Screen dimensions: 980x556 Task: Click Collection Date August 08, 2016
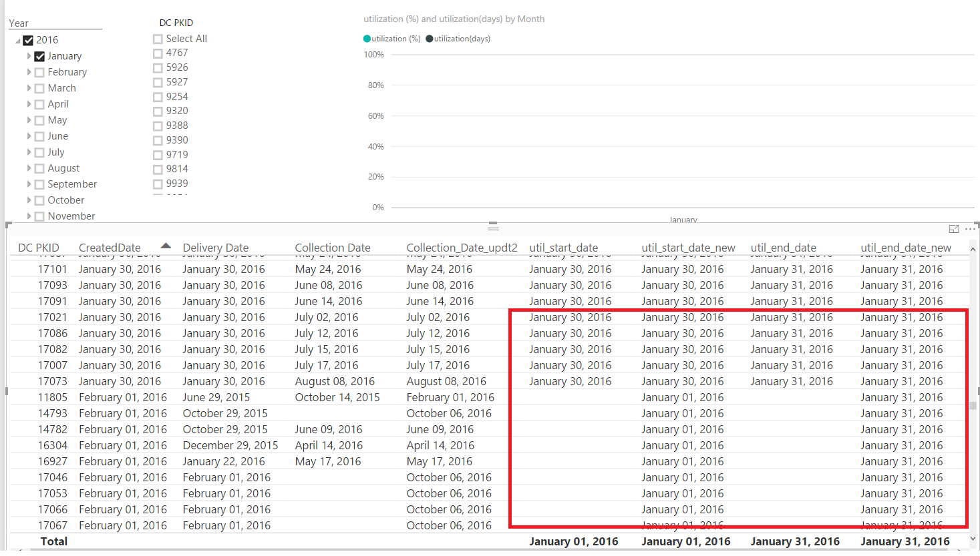click(335, 381)
